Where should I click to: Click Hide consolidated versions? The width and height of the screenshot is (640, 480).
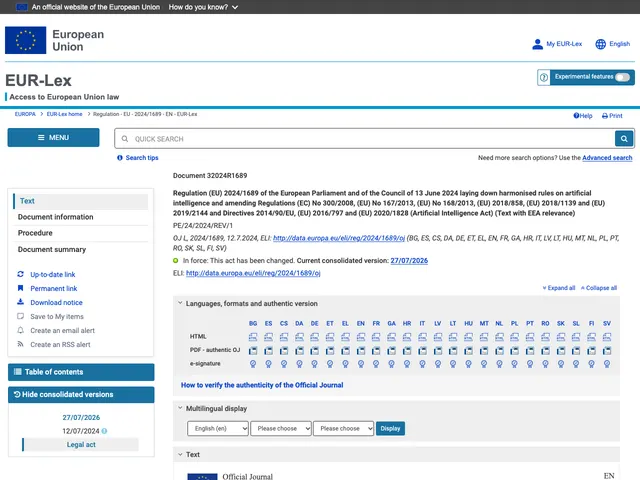point(81,395)
